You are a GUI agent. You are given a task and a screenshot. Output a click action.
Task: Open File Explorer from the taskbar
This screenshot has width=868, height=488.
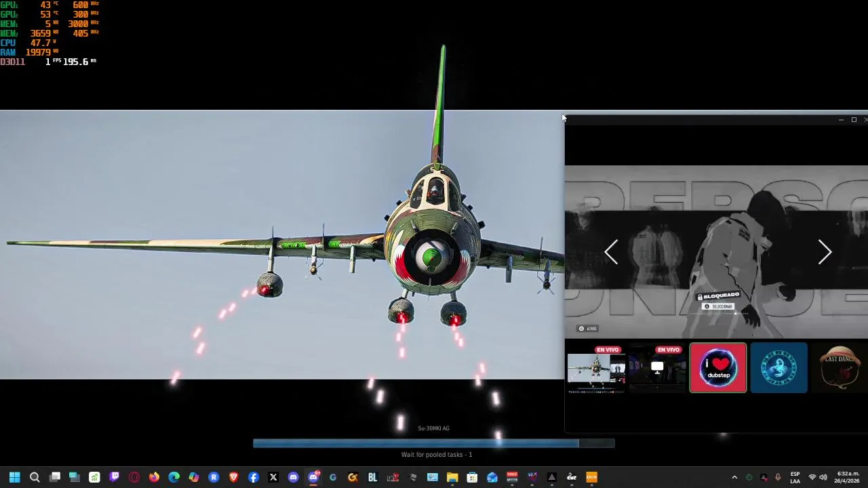(452, 477)
